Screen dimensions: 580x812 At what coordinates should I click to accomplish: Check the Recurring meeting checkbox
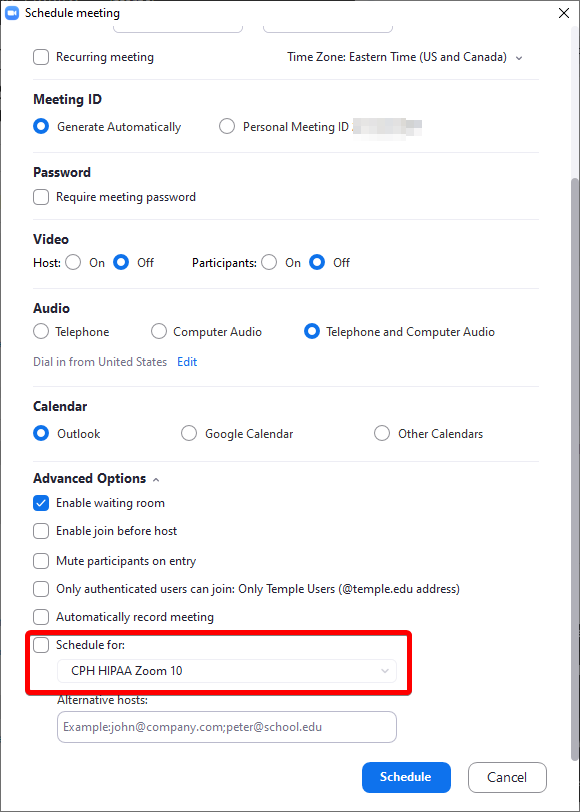tap(41, 57)
